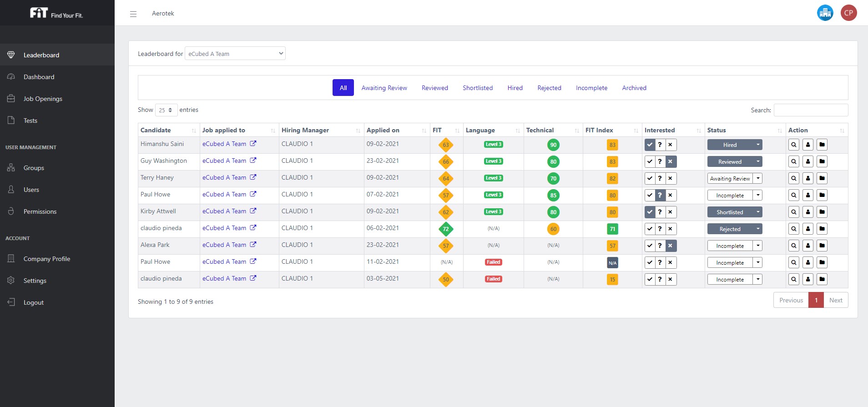Open the company building icon in header
Viewport: 868px width, 407px height.
point(825,13)
